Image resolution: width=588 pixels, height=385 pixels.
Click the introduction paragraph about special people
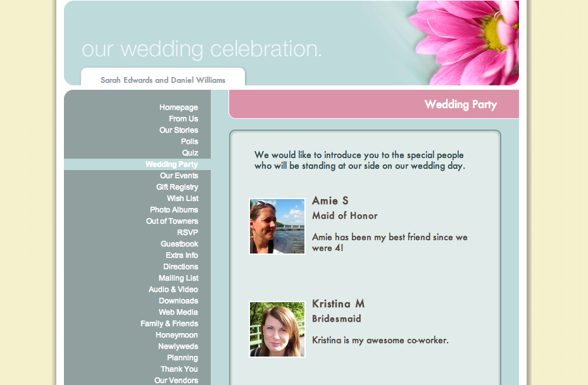(x=360, y=161)
